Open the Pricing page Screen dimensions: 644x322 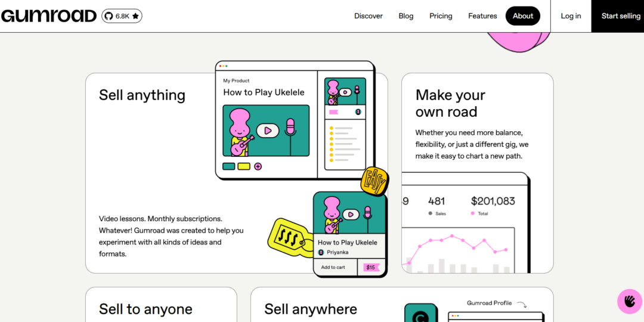[x=441, y=16]
